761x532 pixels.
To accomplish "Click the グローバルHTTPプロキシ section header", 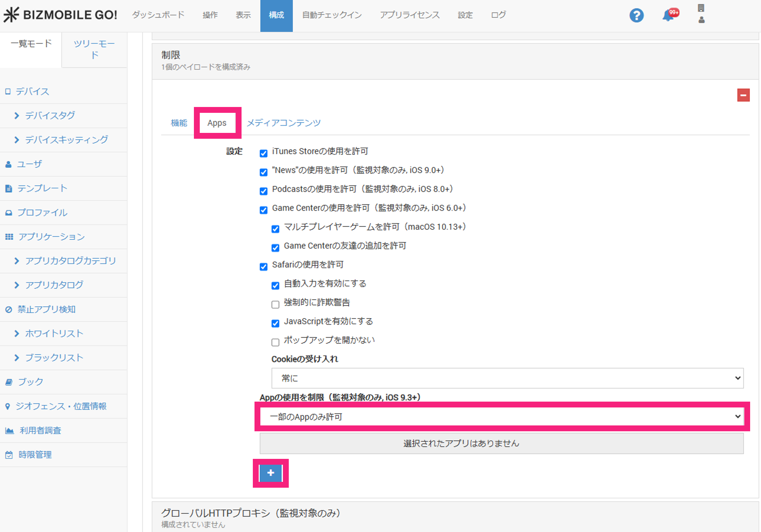I will coord(251,513).
